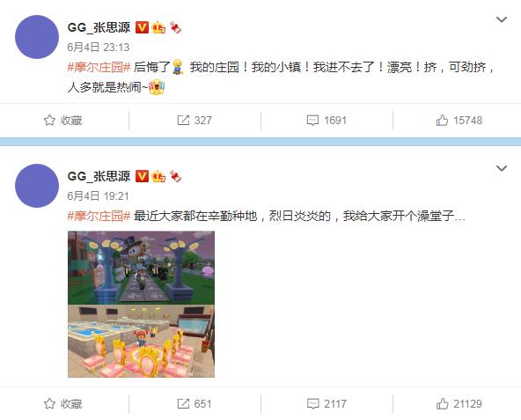Favorite the 23:13 post with star icon
Screen dimensions: 521x420
tap(62, 121)
